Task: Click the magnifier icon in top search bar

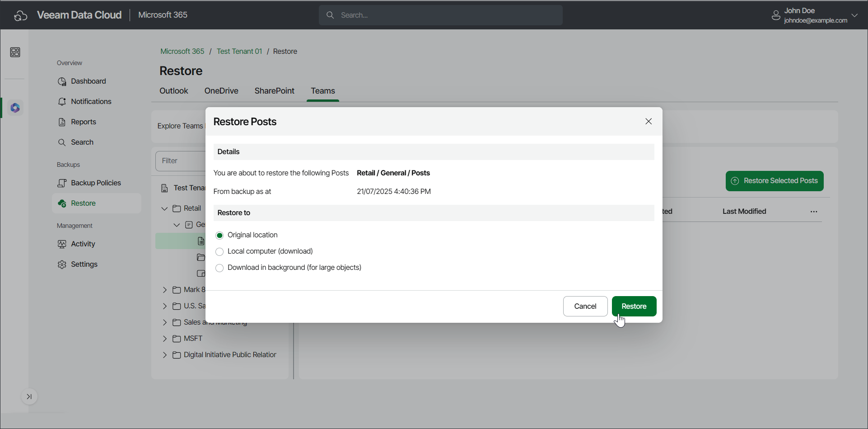Action: click(330, 15)
